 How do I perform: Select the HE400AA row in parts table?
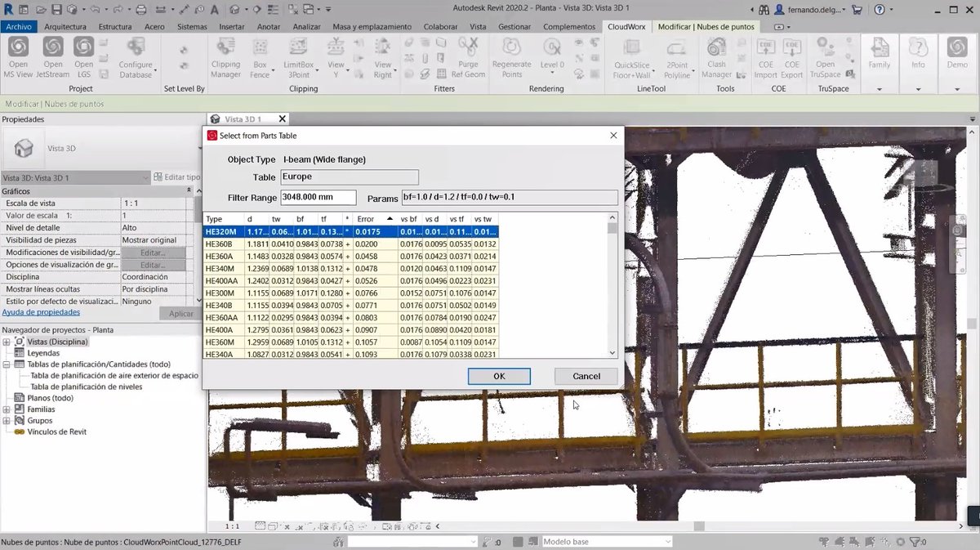350,280
